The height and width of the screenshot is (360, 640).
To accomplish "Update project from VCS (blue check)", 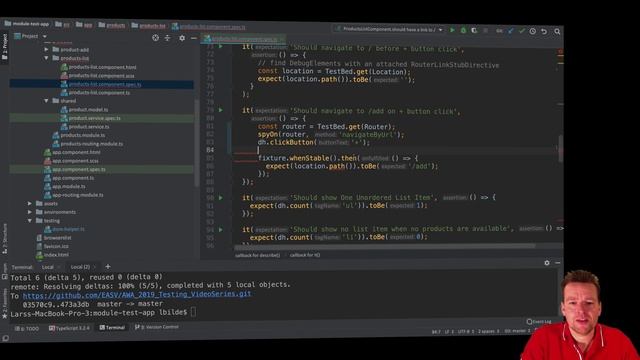I will pyautogui.click(x=511, y=31).
